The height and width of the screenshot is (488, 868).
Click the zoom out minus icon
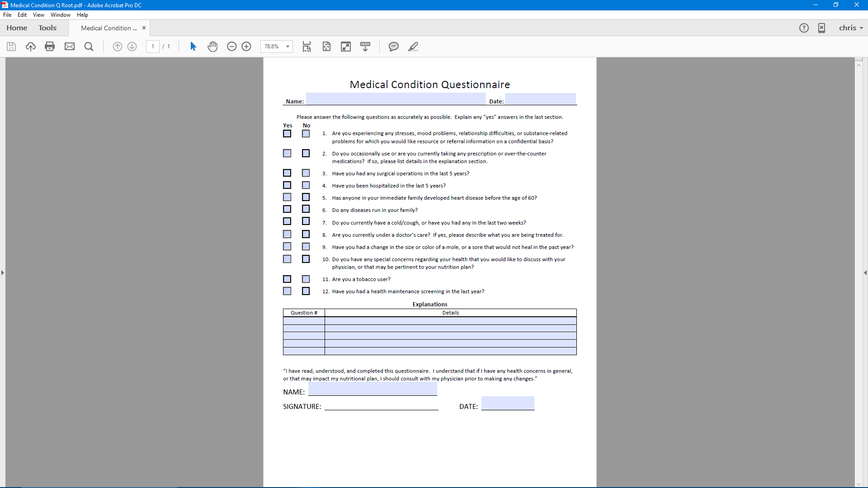pos(232,47)
